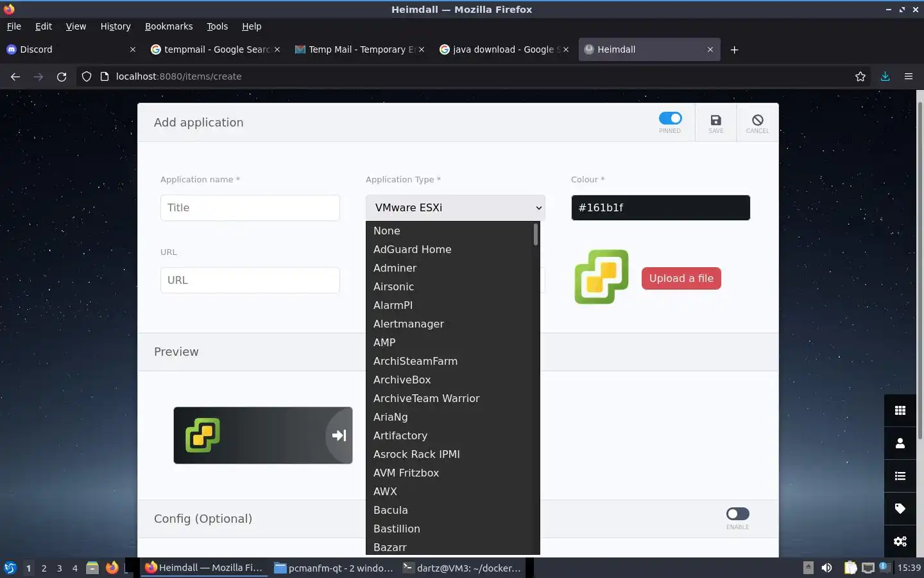Open the History menu
924x578 pixels.
coord(116,26)
